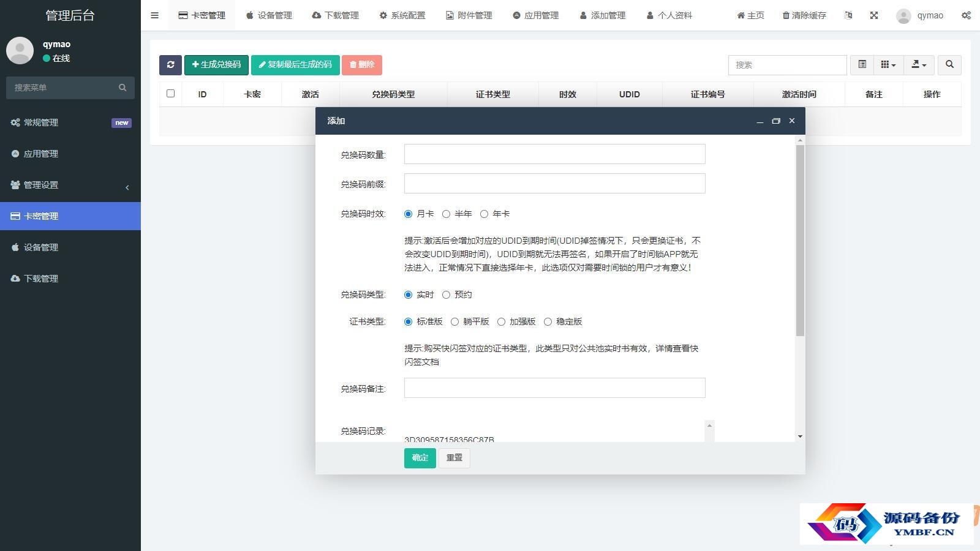Viewport: 980px width, 551px height.
Task: Go to 主页 link in header
Action: pos(750,15)
